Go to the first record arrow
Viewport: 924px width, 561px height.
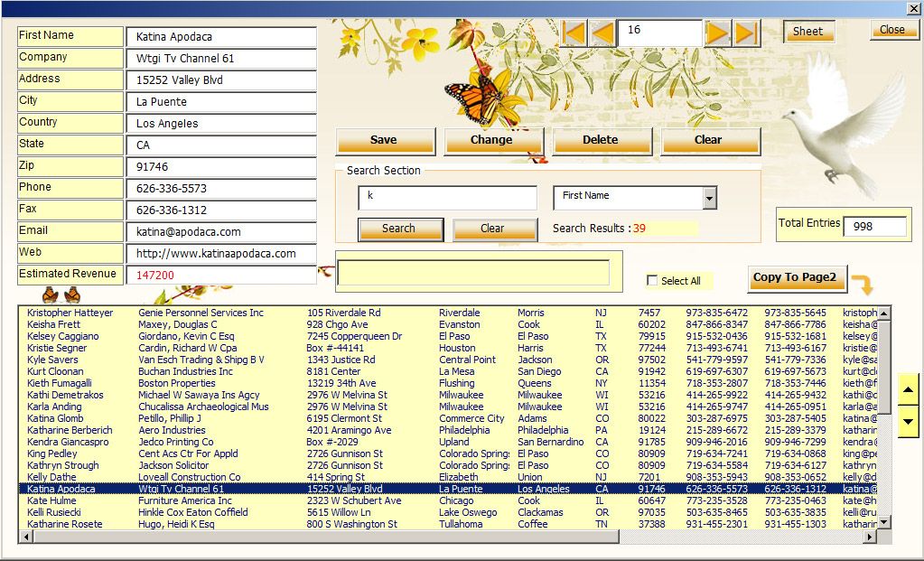[x=574, y=33]
